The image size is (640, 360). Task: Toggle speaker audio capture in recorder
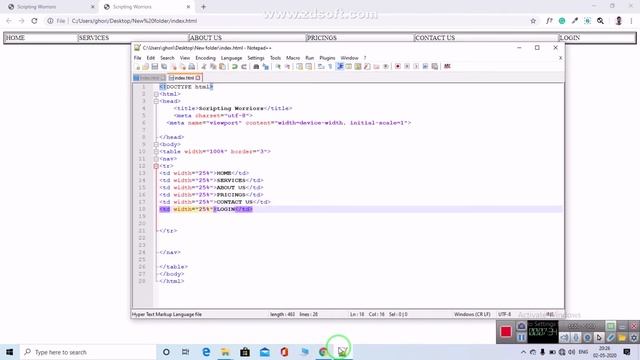(x=564, y=338)
